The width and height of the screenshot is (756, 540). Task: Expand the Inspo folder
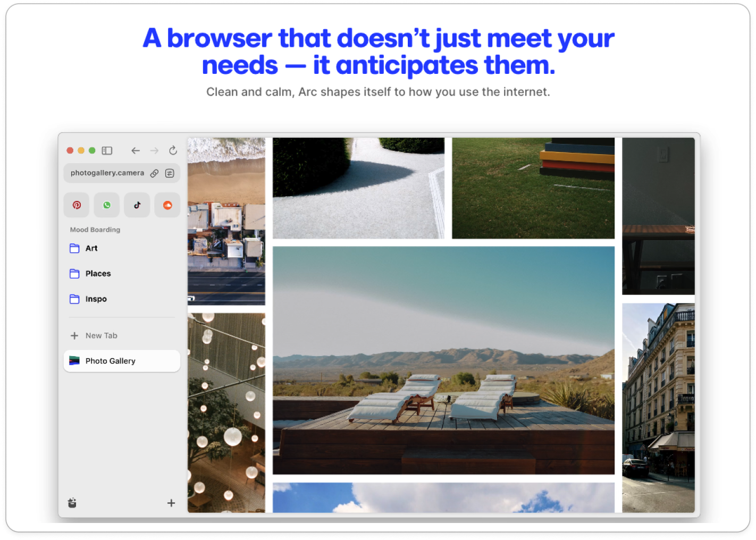pyautogui.click(x=96, y=299)
